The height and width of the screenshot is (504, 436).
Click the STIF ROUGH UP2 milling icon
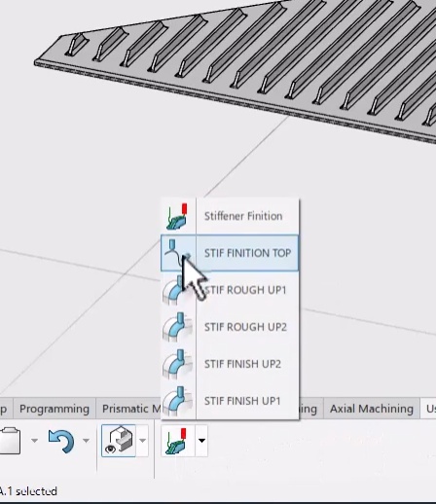click(x=177, y=327)
